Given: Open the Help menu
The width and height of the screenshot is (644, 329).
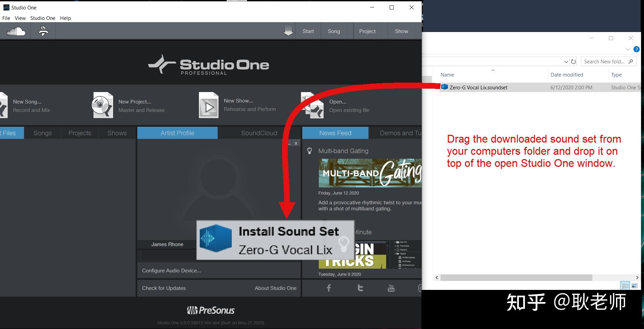Looking at the screenshot, I should tap(65, 18).
